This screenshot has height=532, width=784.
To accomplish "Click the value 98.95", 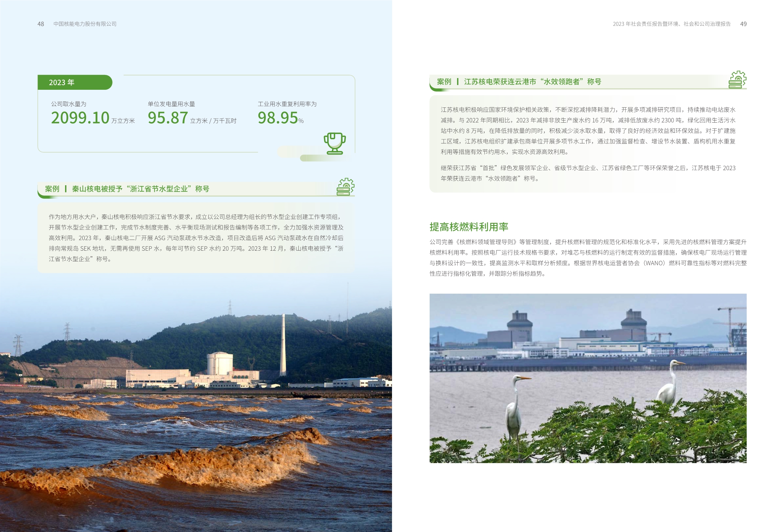I will (x=278, y=118).
